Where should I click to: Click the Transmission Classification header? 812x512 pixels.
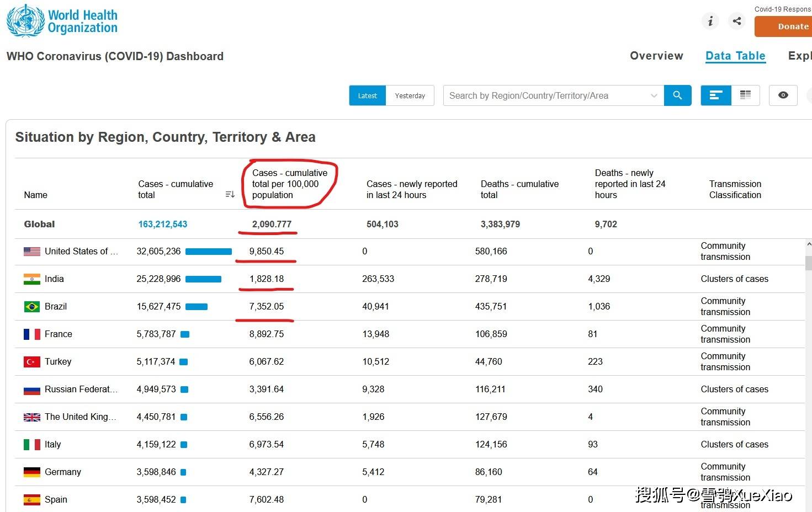(x=735, y=189)
